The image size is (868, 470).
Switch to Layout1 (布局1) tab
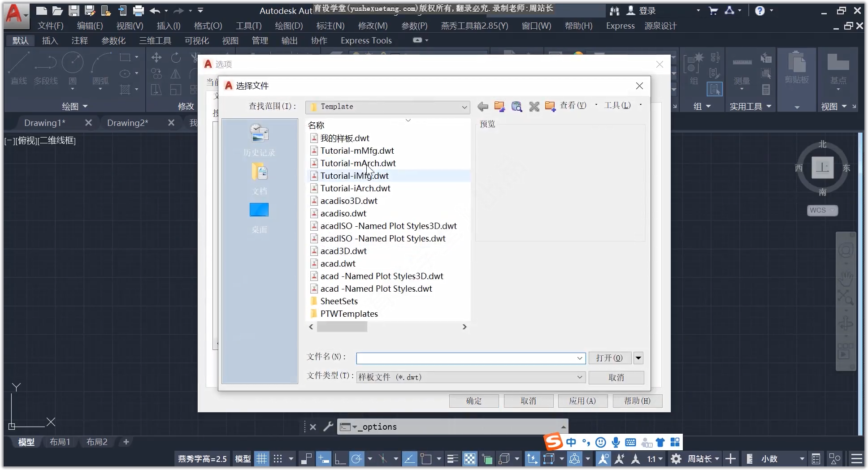pos(60,442)
